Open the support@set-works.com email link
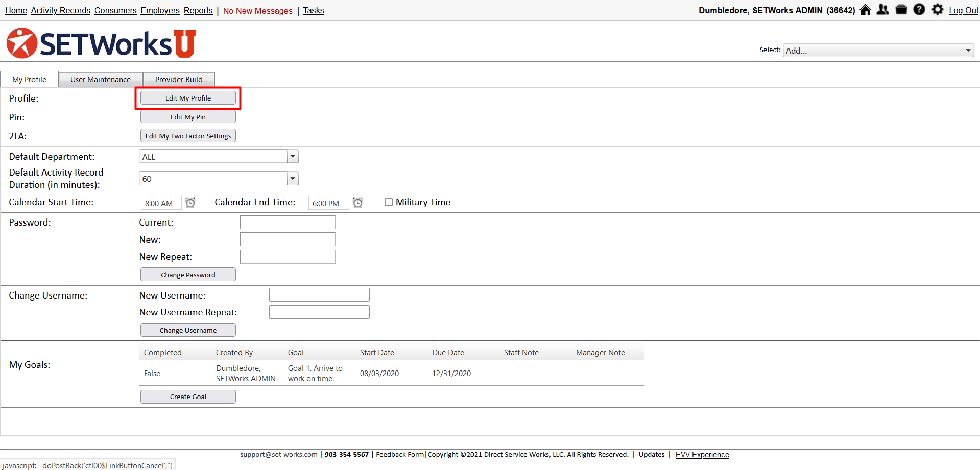Screen dimensions: 980x470 (279, 455)
